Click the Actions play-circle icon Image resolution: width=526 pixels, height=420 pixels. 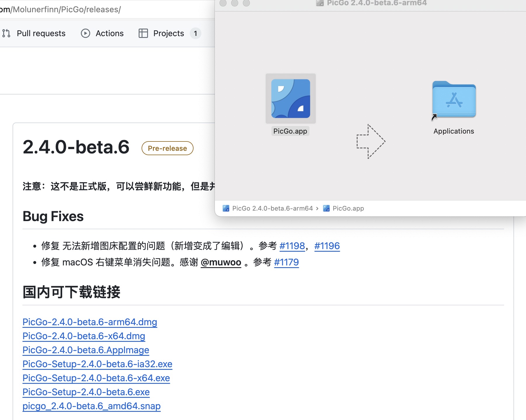(x=86, y=33)
